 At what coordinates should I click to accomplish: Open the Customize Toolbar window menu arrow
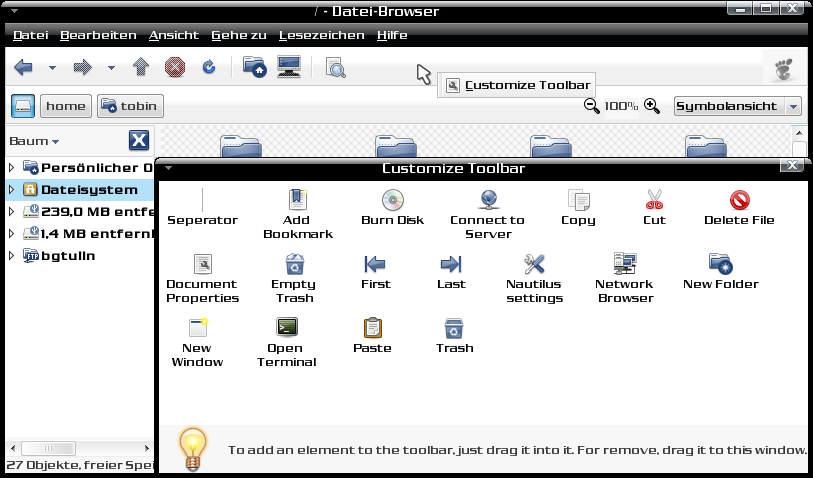click(168, 167)
